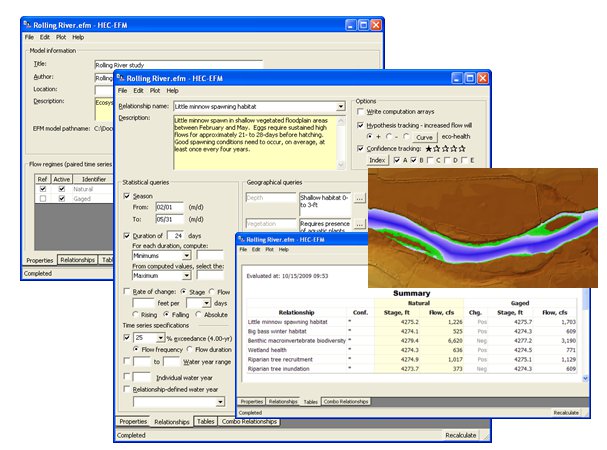Click the ellipsis button beside Requires presence query

(x=359, y=224)
